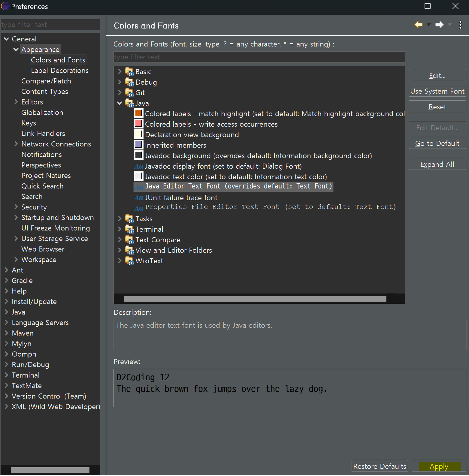The width and height of the screenshot is (469, 476).
Task: Open the Compare/Patch preferences page
Action: point(46,81)
